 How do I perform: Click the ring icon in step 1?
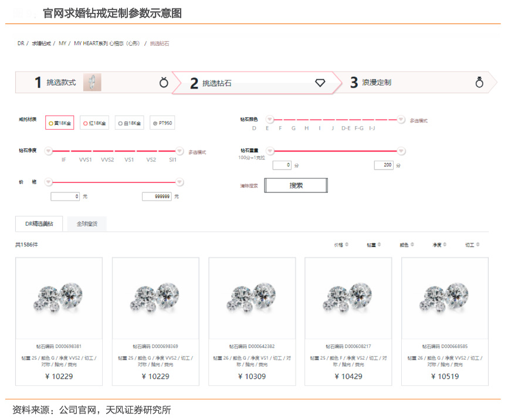[x=164, y=83]
